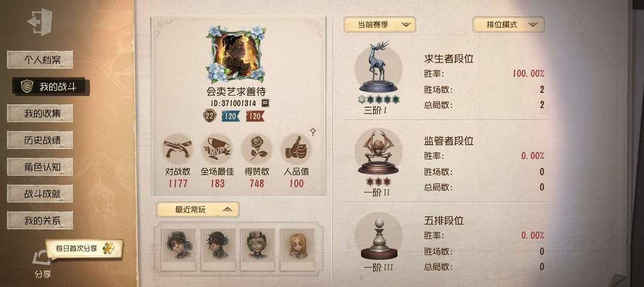Tap the thumbs-up 人品值 icon
Viewport: 644px width, 287px height.
(296, 149)
